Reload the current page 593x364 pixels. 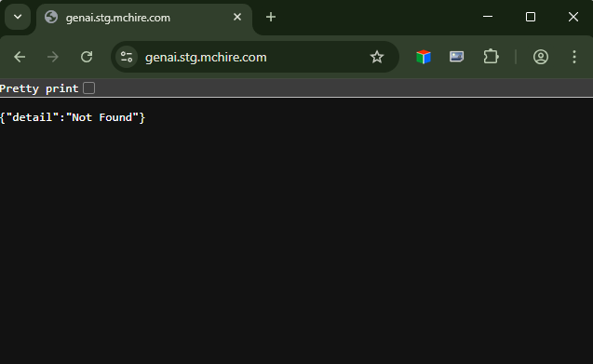click(x=87, y=57)
